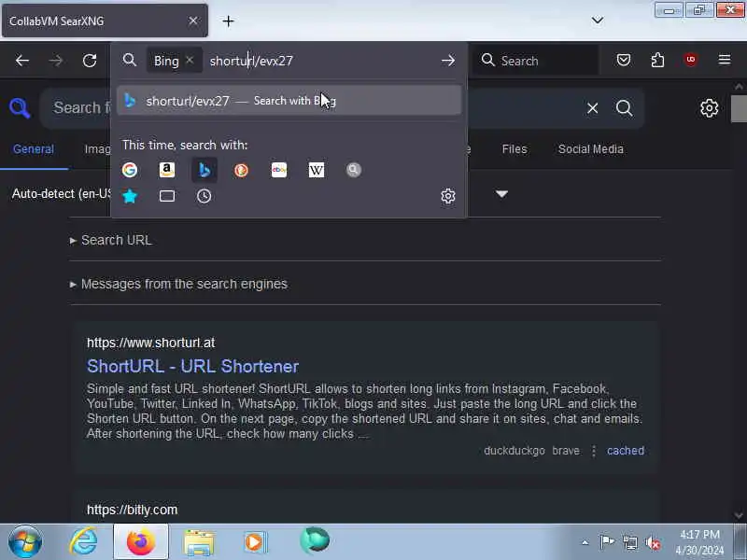Viewport: 747px width, 560px height.
Task: Open the Extensions puzzle icon
Action: point(657,60)
